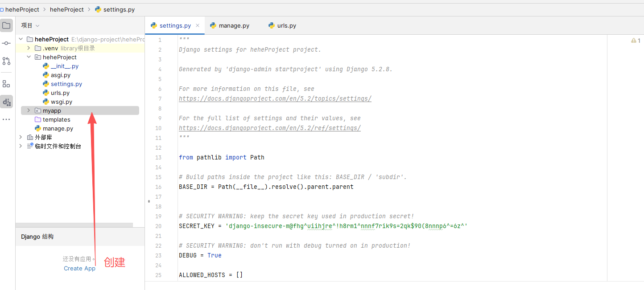This screenshot has width=644, height=290.
Task: Switch to the urls.py tab
Action: [x=282, y=25]
